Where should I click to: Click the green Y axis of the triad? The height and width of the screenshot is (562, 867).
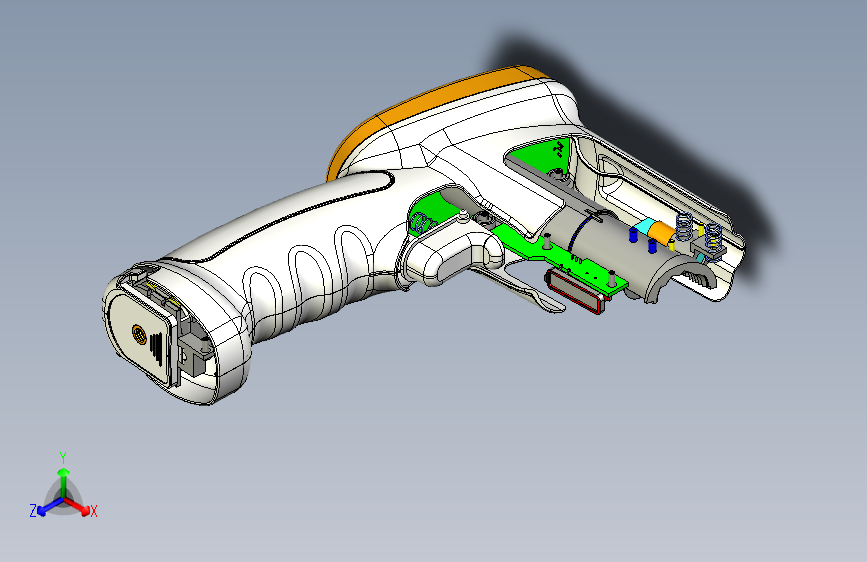point(64,480)
